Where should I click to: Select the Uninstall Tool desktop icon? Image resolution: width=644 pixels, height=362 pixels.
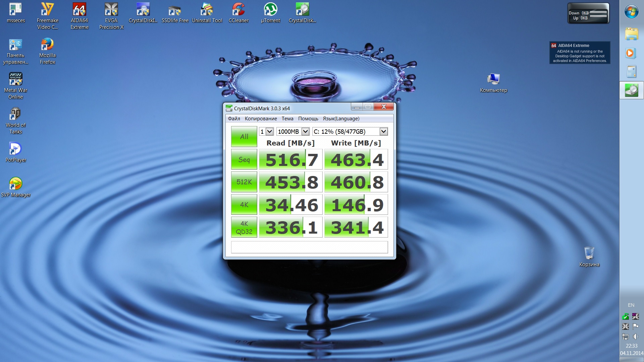coord(207,13)
